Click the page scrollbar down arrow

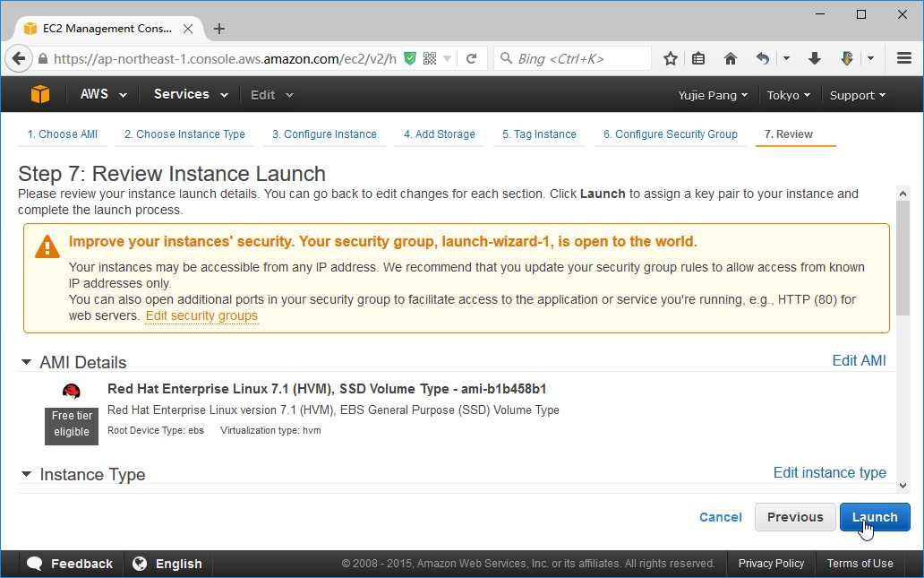click(x=903, y=486)
